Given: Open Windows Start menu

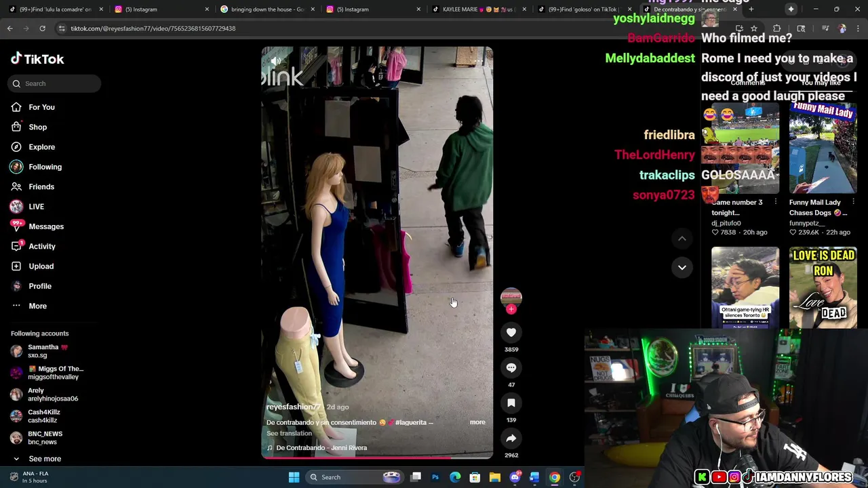Looking at the screenshot, I should click(x=294, y=477).
